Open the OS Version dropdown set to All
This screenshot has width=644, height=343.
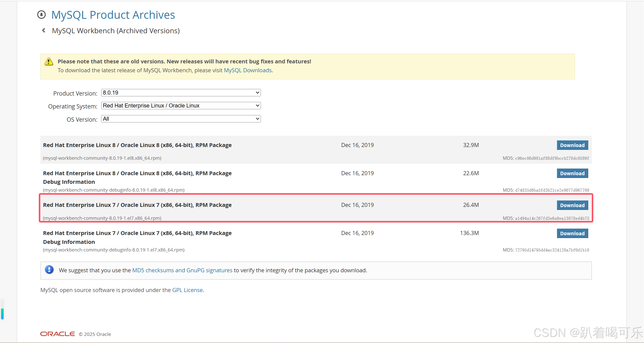[181, 119]
